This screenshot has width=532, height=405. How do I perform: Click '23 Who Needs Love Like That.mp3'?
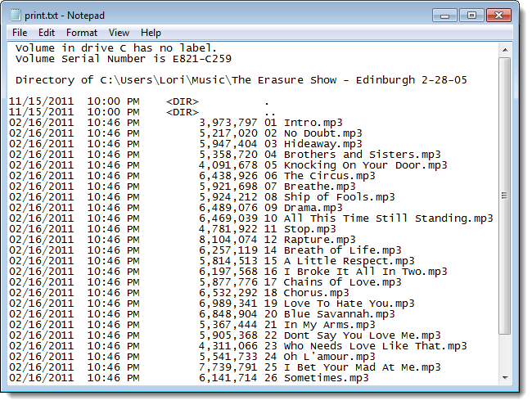[366, 346]
